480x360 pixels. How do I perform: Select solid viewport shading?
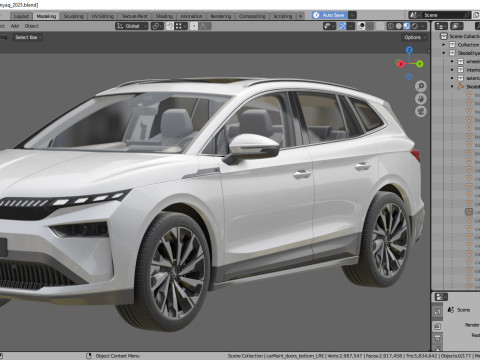tap(398, 26)
